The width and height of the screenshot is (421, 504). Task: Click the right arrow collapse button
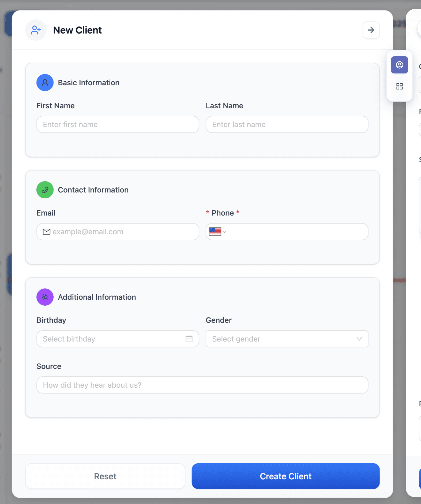tap(371, 30)
